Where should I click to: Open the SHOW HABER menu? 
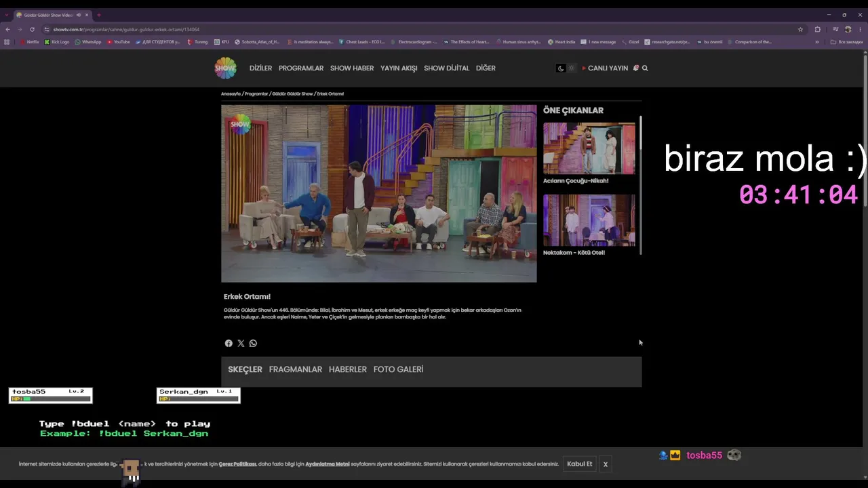[352, 68]
